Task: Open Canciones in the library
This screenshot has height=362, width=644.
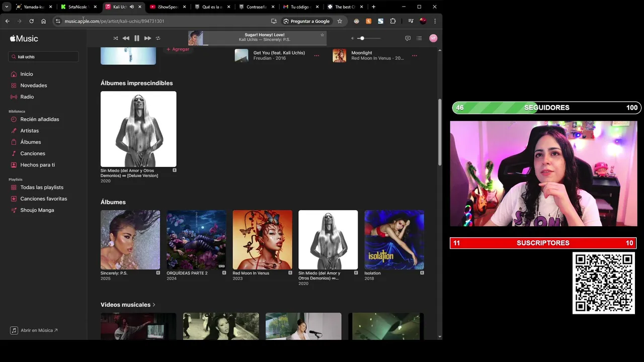Action: [32, 153]
